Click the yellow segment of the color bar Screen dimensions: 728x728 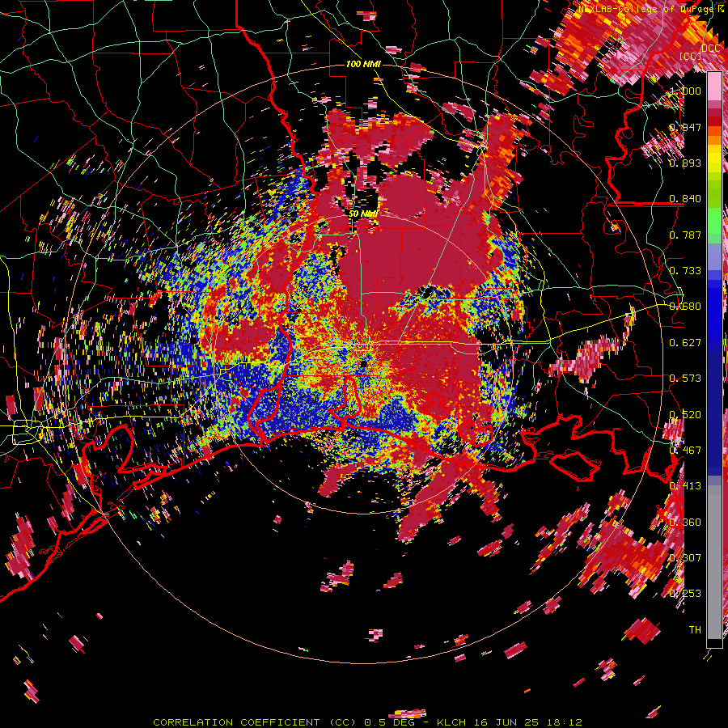coord(714,159)
